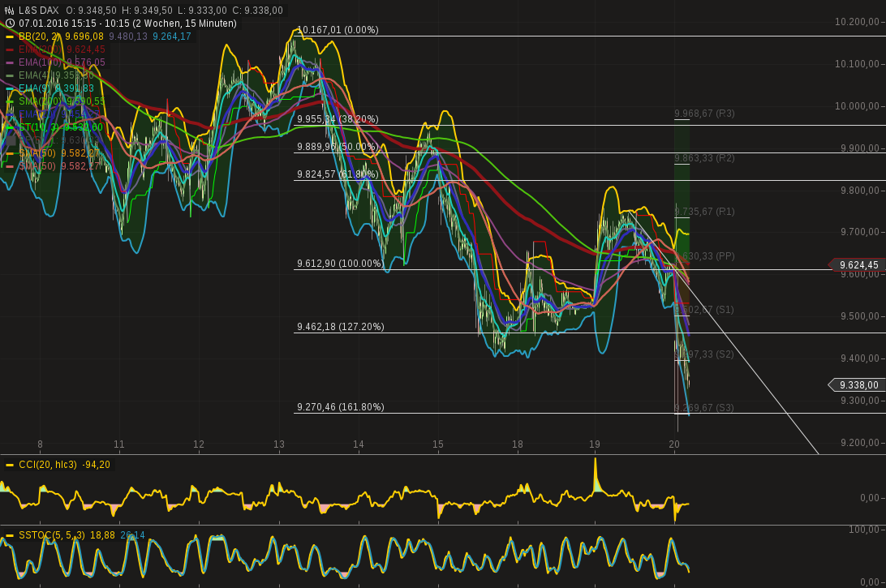Click the yellow CCI(20, hlc3) legend marker
This screenshot has height=588, width=886.
pos(10,465)
